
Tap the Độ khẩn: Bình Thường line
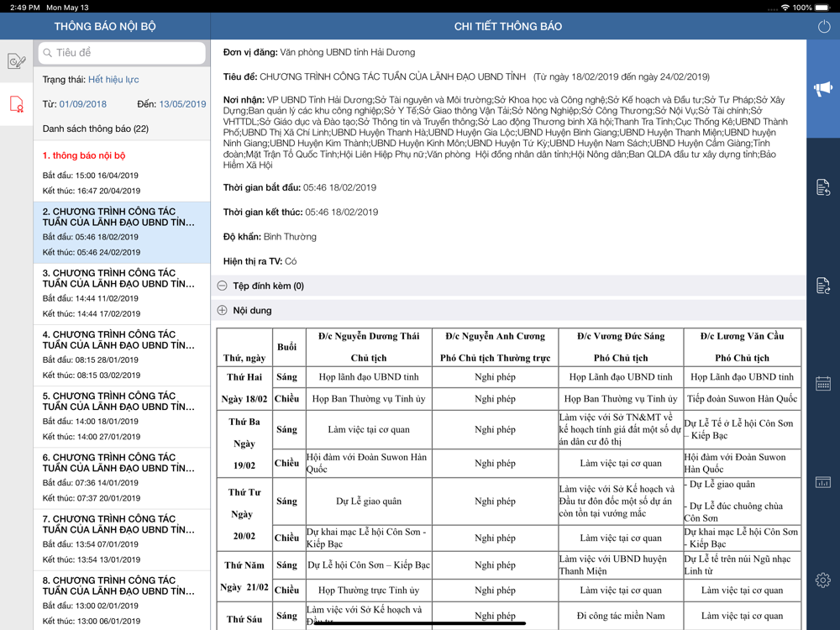tap(270, 237)
